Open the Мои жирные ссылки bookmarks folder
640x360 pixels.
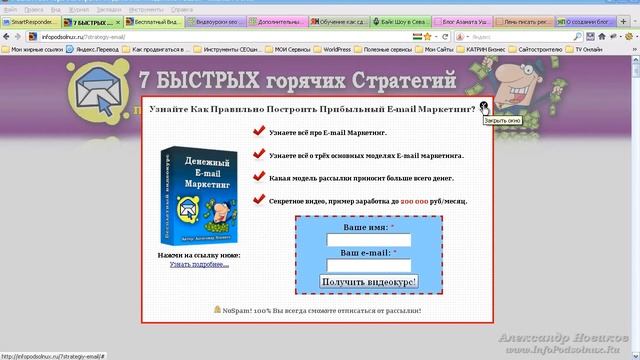point(33,49)
